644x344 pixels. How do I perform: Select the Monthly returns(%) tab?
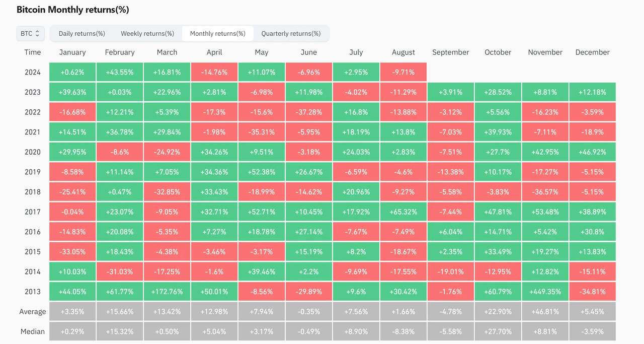click(x=218, y=34)
